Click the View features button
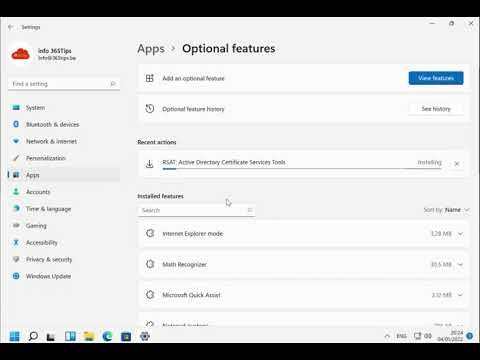Viewport: 480px width, 360px height. point(436,78)
